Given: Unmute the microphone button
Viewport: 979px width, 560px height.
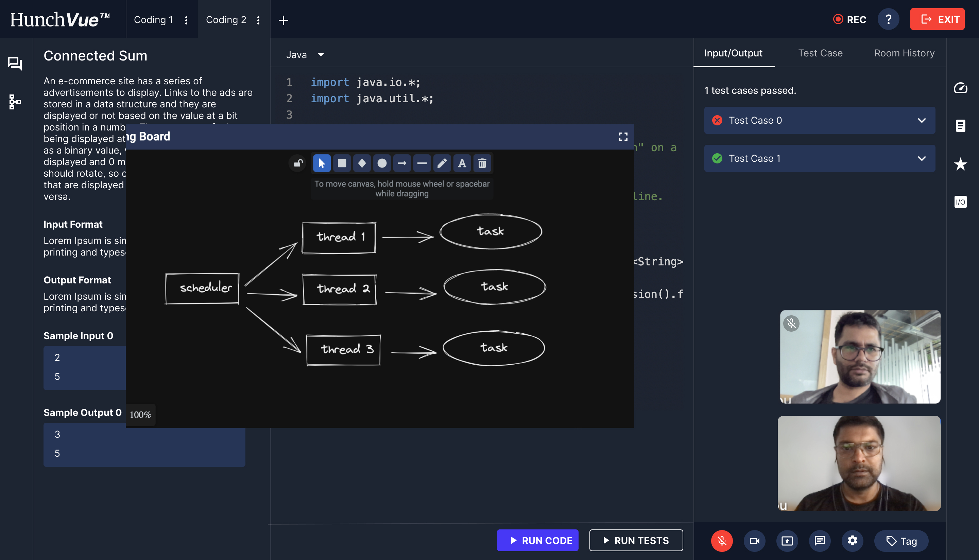Looking at the screenshot, I should click(722, 540).
